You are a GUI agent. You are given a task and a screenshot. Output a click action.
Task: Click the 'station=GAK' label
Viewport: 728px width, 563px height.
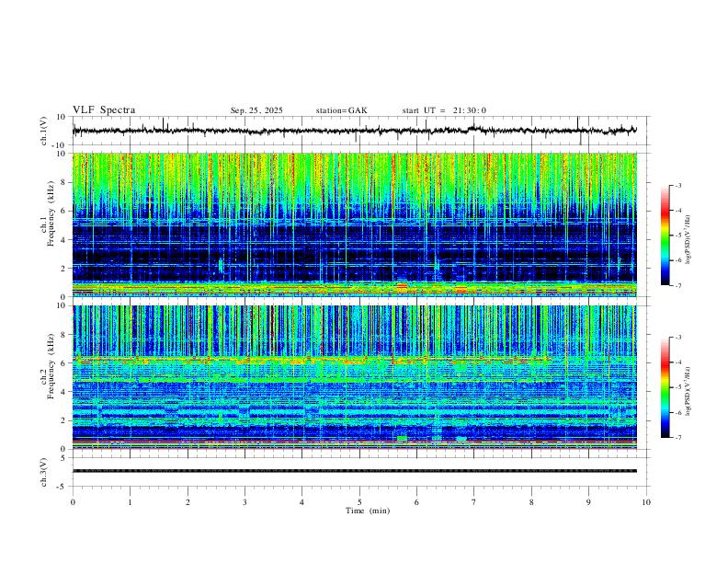341,110
